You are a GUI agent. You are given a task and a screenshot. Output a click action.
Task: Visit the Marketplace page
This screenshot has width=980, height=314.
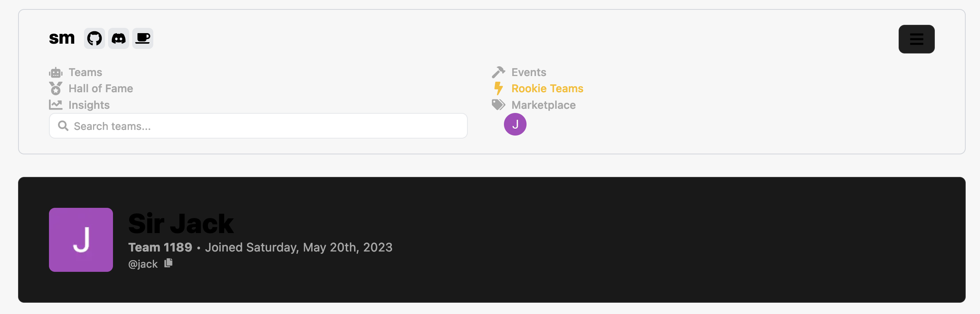click(543, 105)
